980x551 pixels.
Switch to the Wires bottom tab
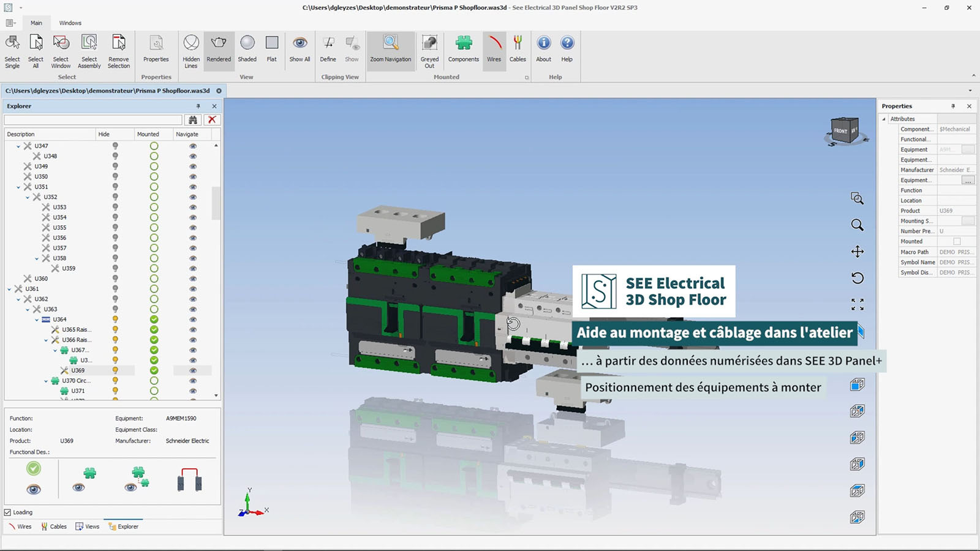pos(20,527)
